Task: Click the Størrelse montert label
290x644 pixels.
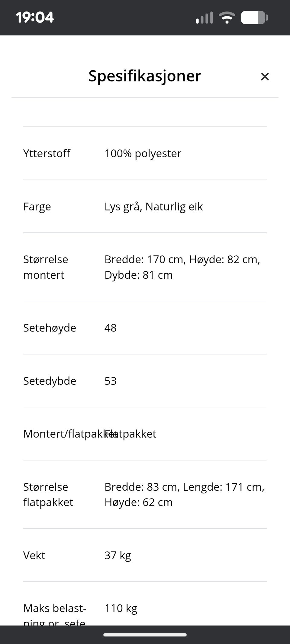Action: [x=46, y=267]
